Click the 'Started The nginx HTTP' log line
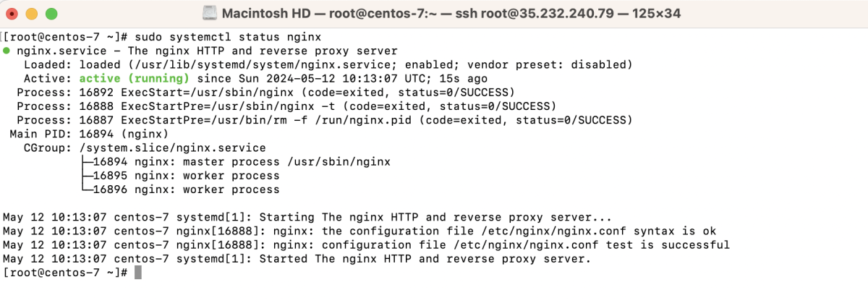 tap(297, 258)
